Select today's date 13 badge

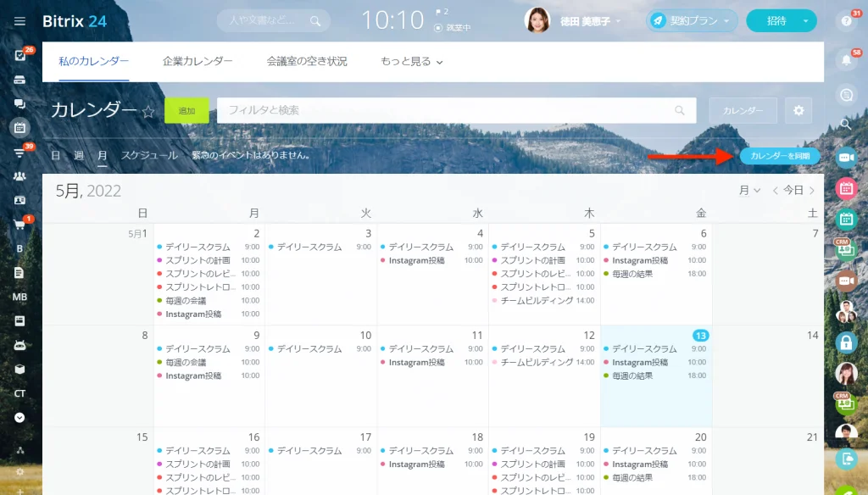pyautogui.click(x=700, y=336)
